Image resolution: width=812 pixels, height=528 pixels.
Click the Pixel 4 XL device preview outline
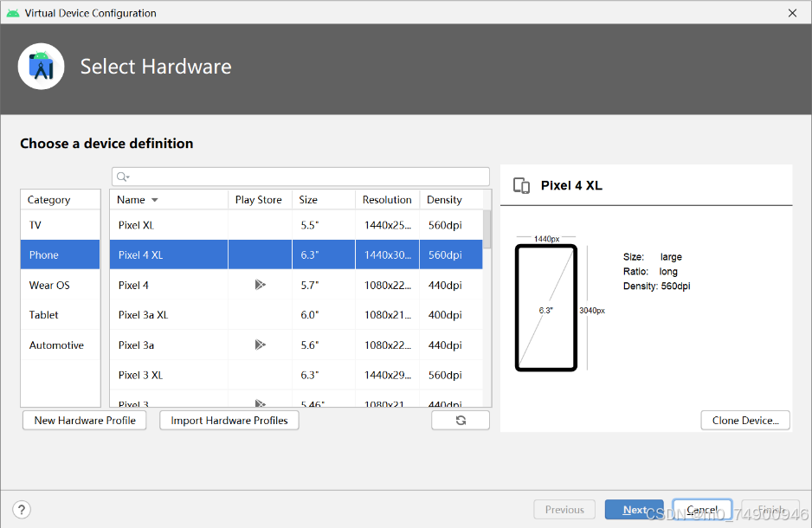click(546, 308)
